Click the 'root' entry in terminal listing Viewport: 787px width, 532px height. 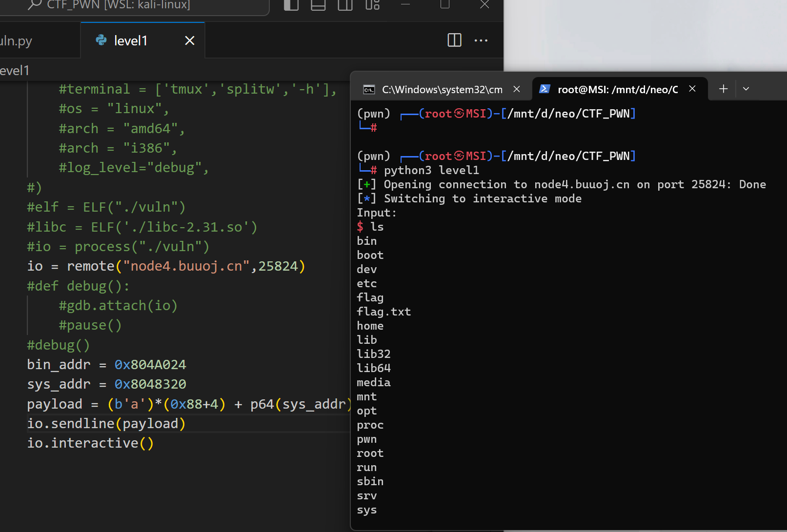click(x=370, y=453)
